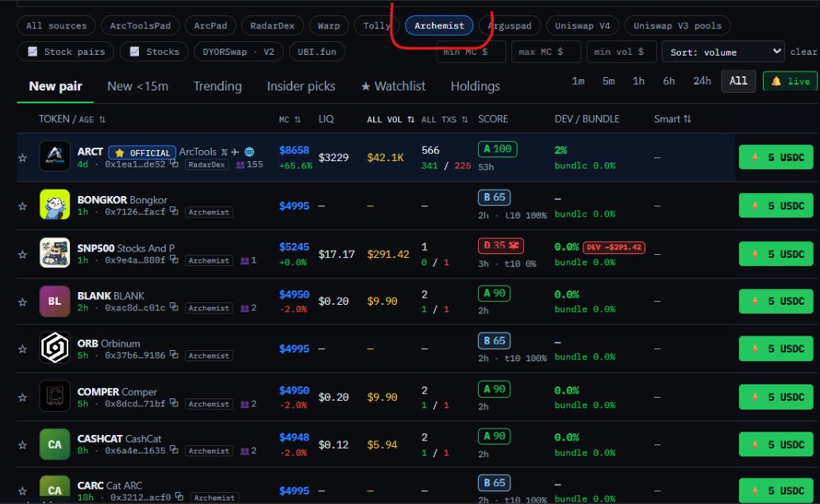
Task: Star the BONGKOR token row
Action: click(x=22, y=206)
